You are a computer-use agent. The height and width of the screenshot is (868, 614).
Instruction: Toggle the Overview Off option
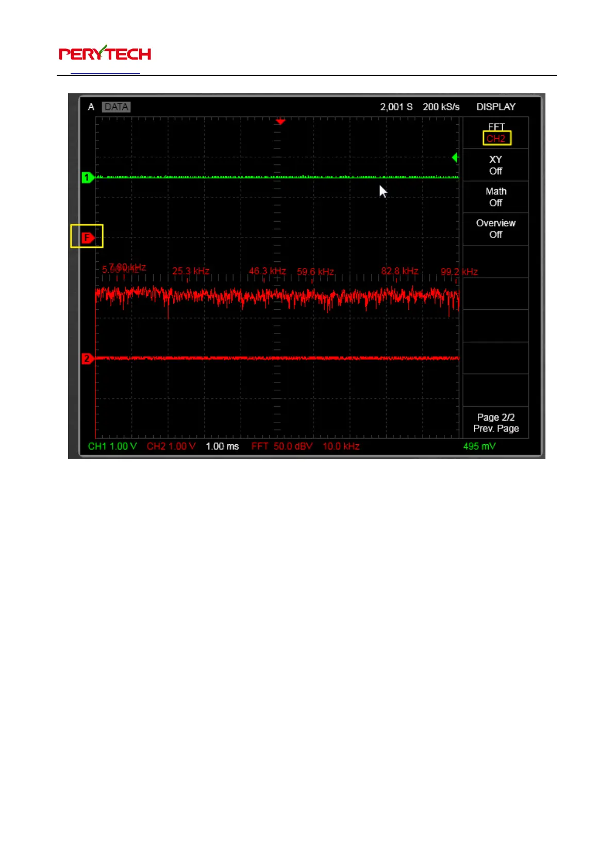pos(495,229)
